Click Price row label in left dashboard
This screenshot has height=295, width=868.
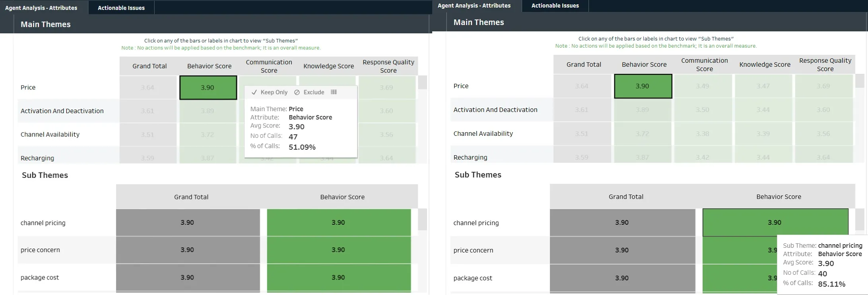point(28,87)
